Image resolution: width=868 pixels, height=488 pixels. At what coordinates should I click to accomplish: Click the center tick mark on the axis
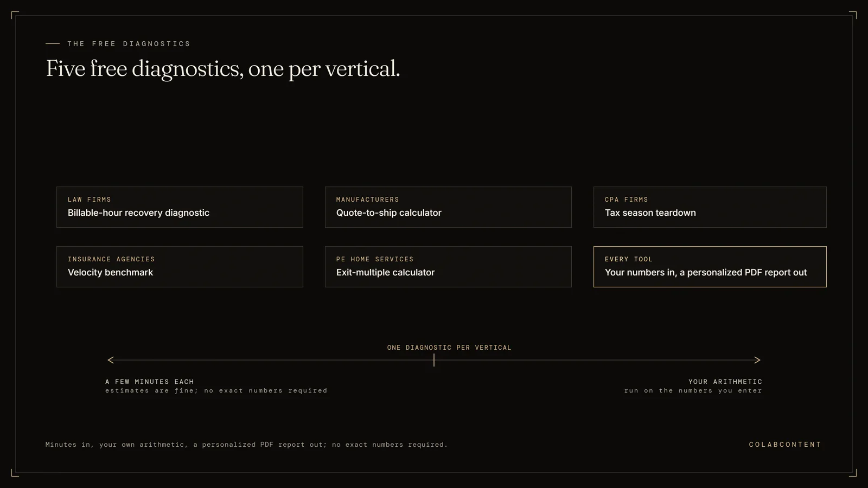(434, 360)
